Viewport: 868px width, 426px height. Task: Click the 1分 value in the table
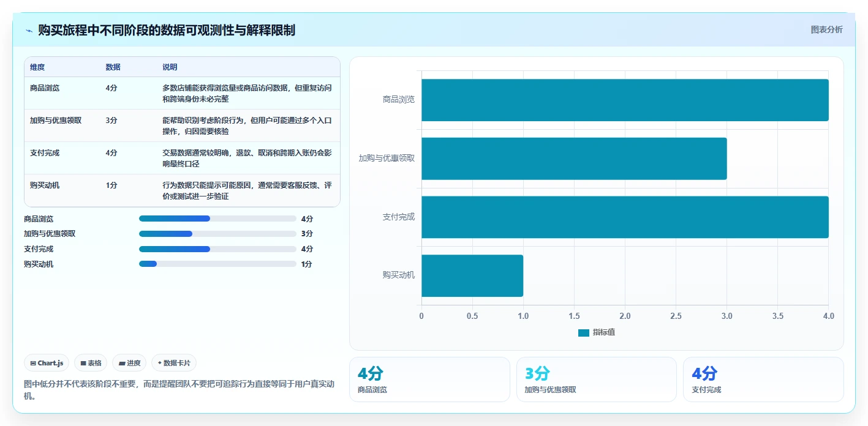111,185
